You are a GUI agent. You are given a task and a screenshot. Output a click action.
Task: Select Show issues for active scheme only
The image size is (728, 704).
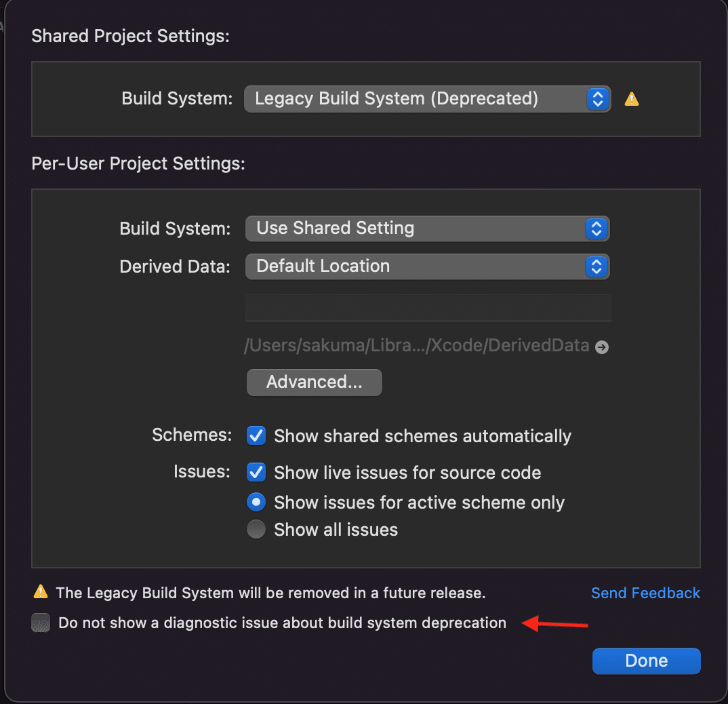point(256,503)
